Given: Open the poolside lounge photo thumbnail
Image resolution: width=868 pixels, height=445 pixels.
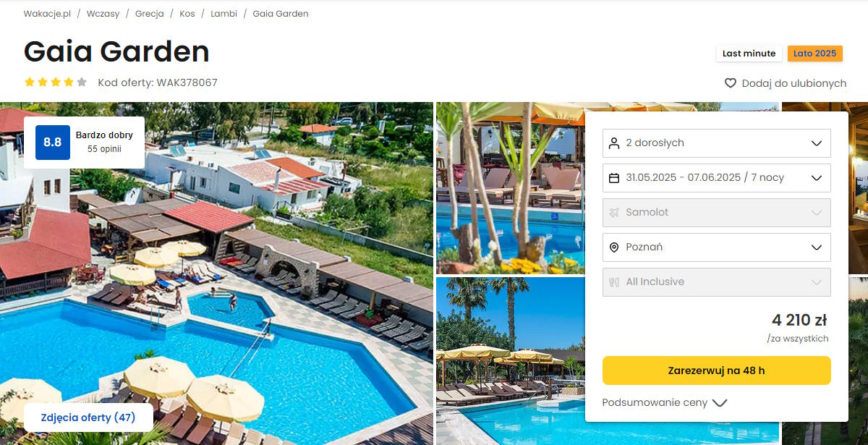Looking at the screenshot, I should click(x=510, y=188).
